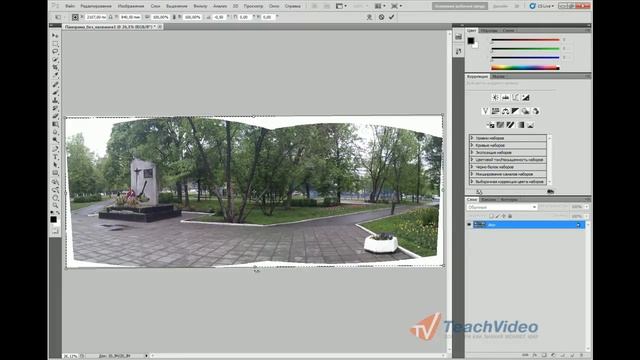Image resolution: width=640 pixels, height=360 pixels.
Task: Open the Фильтр menu
Action: (x=200, y=6)
